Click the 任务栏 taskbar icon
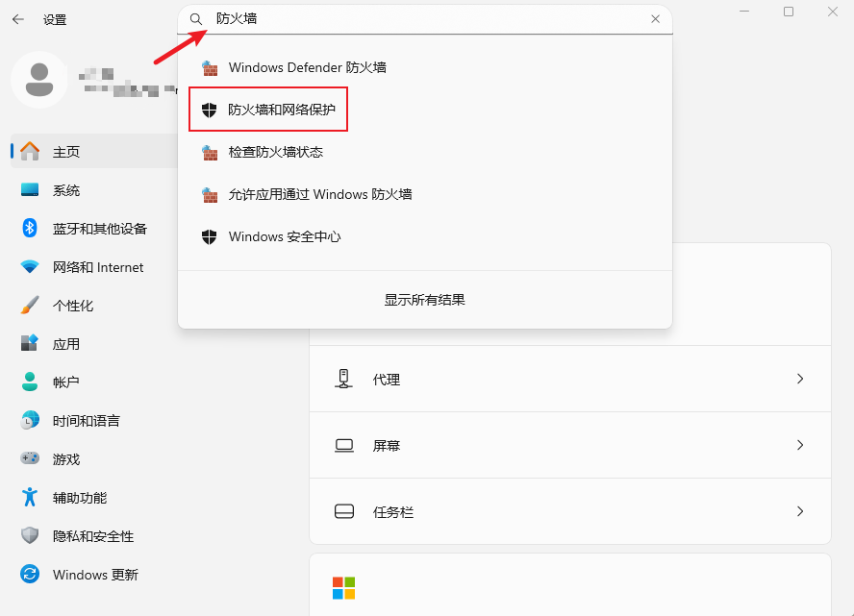854x616 pixels. [344, 511]
